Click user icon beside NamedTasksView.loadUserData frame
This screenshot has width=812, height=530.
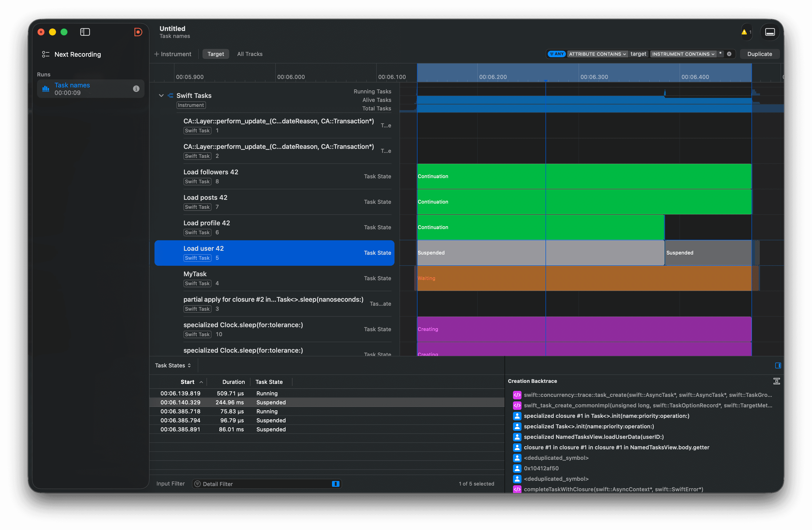coord(517,437)
